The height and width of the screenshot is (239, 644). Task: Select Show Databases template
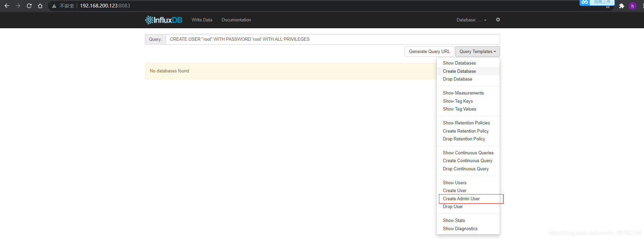[468, 63]
